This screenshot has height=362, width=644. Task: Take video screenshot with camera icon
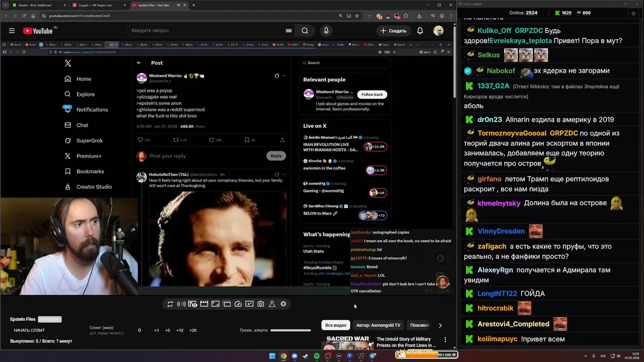[261, 304]
